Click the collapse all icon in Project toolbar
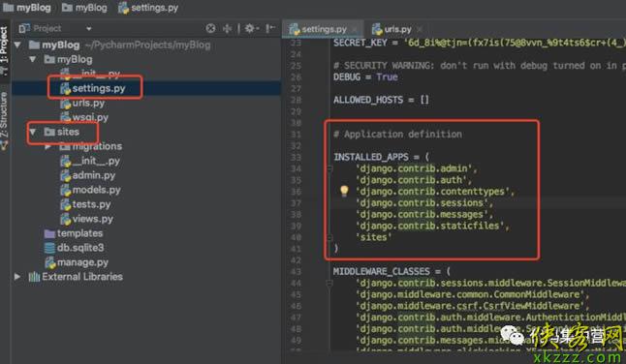The width and height of the screenshot is (626, 364). coord(227,28)
